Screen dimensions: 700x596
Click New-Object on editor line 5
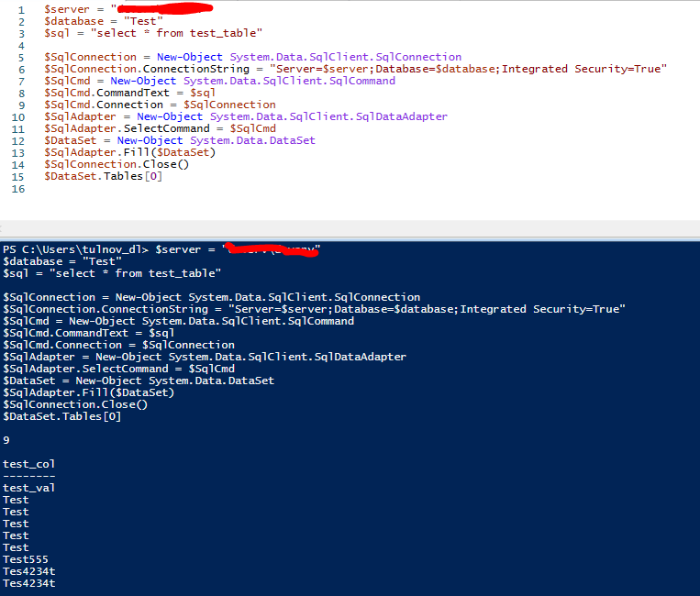[190, 57]
